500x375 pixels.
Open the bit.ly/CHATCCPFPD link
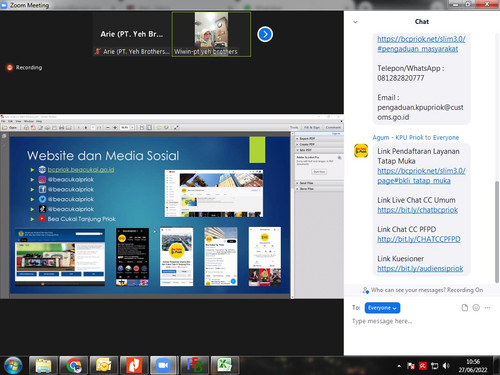point(419,239)
